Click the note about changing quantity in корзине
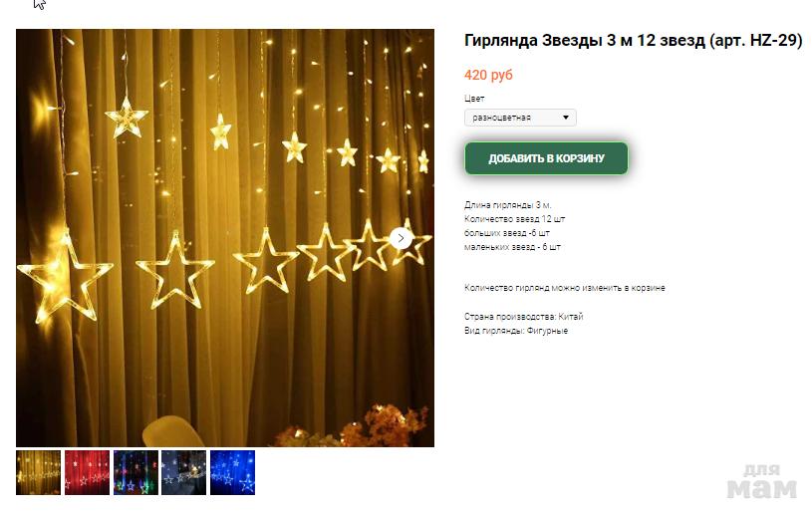The image size is (812, 513). coord(565,288)
